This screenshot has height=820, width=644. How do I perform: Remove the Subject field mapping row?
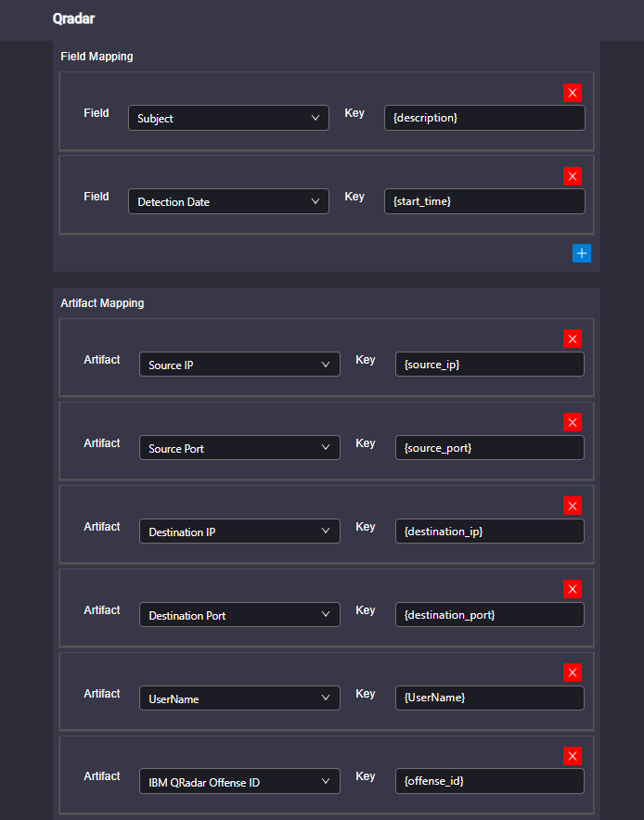pos(573,93)
